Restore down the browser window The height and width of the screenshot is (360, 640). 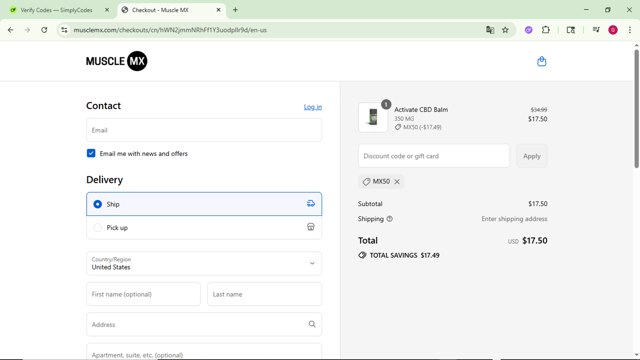(x=608, y=10)
